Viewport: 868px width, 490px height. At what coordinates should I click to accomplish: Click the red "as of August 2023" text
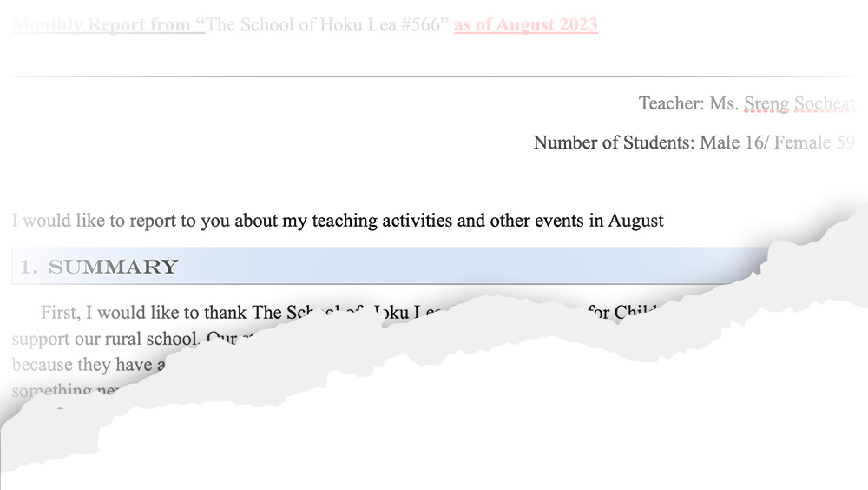click(526, 25)
